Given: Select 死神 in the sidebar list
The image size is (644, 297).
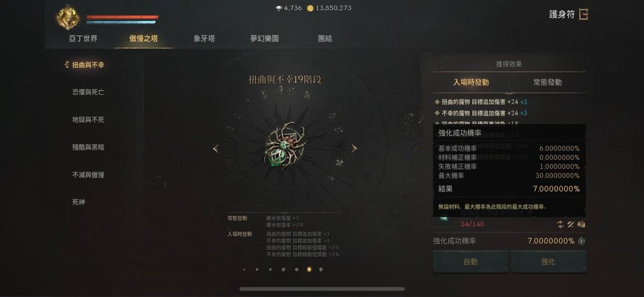Looking at the screenshot, I should [x=78, y=202].
